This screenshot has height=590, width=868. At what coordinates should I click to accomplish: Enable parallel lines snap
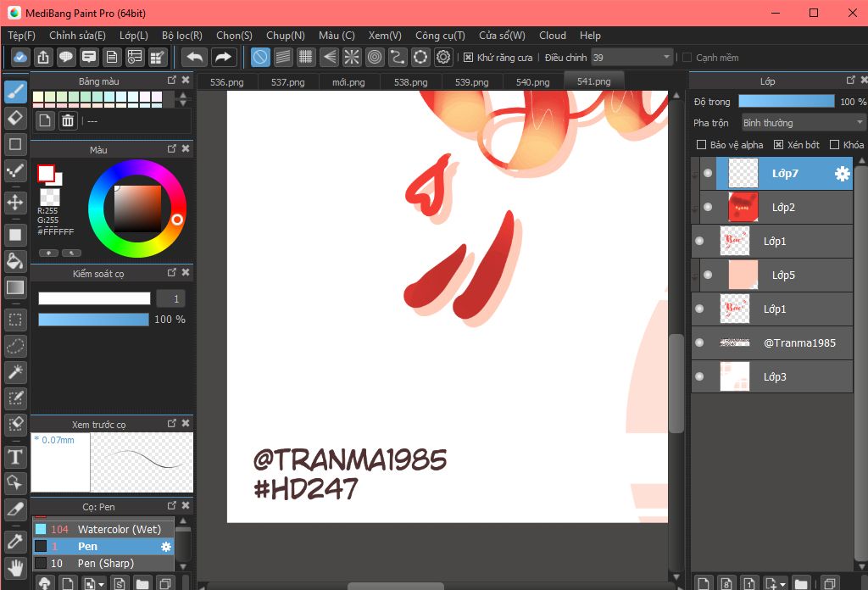point(283,57)
